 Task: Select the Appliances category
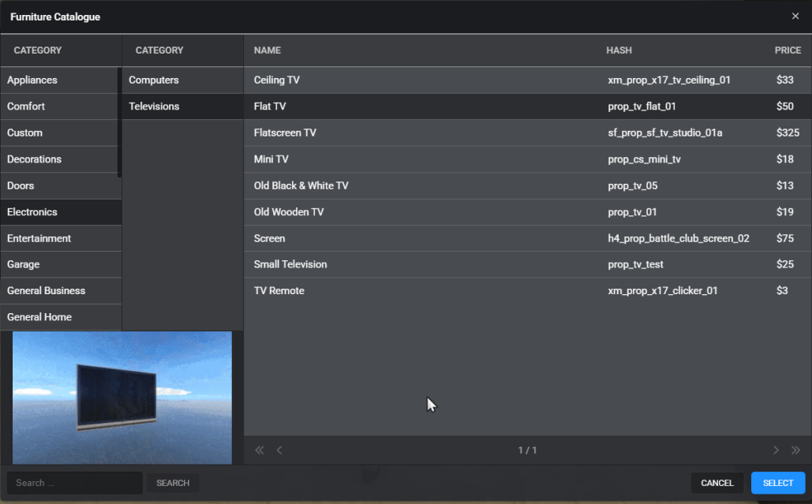coord(59,80)
